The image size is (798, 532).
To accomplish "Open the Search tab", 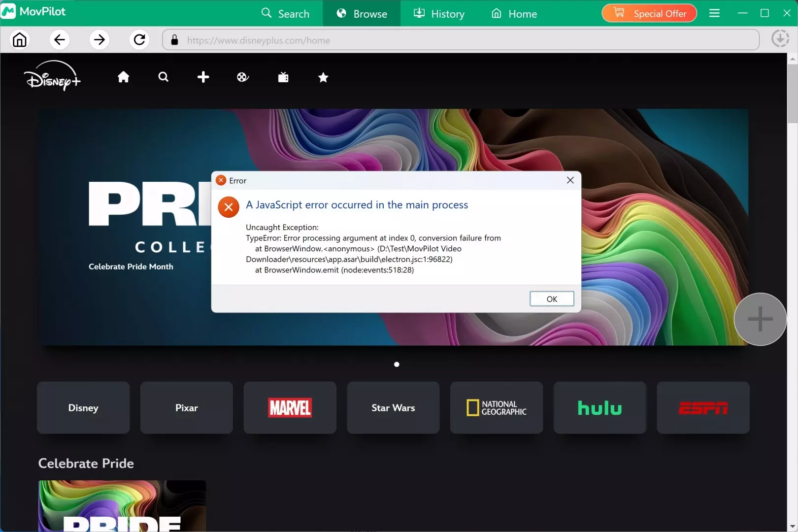I will point(285,13).
